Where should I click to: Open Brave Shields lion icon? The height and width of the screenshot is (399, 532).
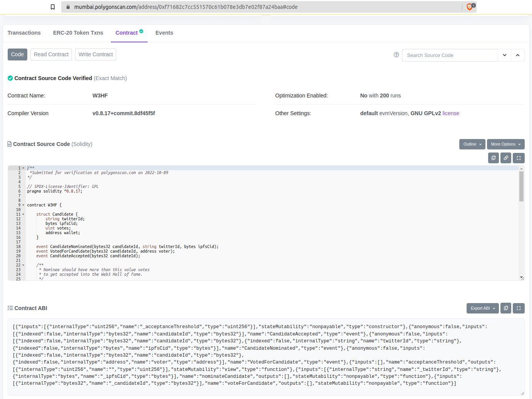[470, 7]
